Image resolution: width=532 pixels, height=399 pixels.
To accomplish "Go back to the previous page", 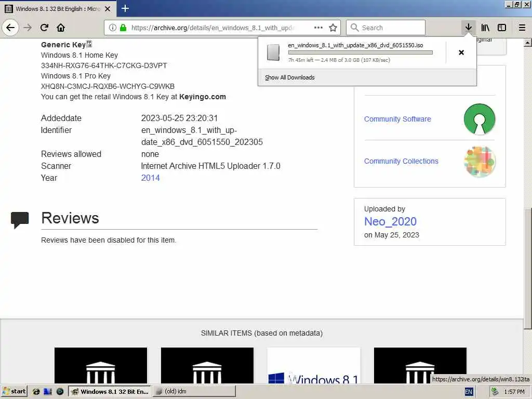I will pos(10,28).
